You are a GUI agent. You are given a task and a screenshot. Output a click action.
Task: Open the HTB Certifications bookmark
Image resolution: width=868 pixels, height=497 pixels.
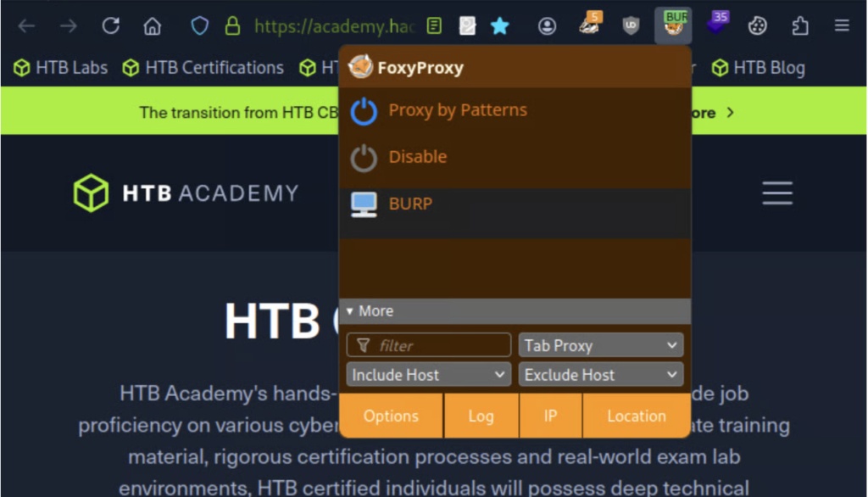[203, 68]
